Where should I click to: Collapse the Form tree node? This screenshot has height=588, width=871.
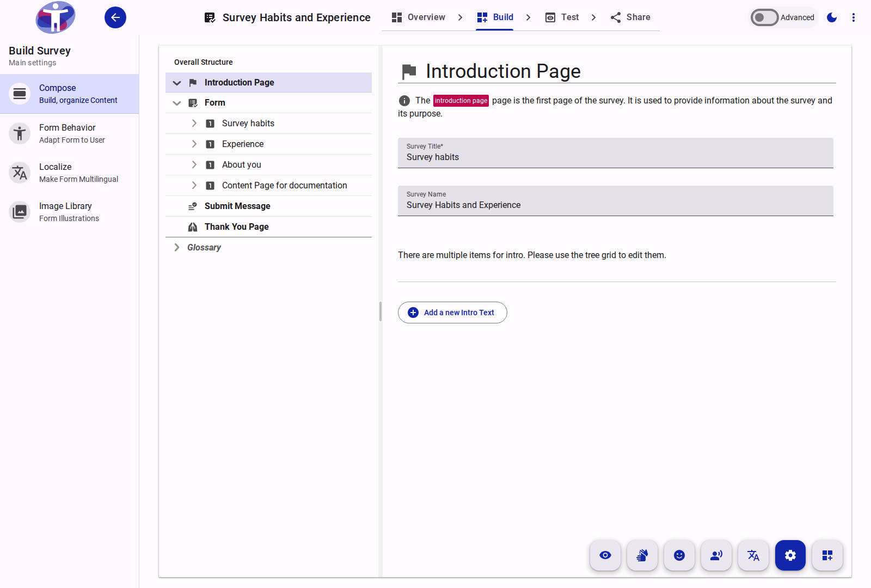coord(177,103)
